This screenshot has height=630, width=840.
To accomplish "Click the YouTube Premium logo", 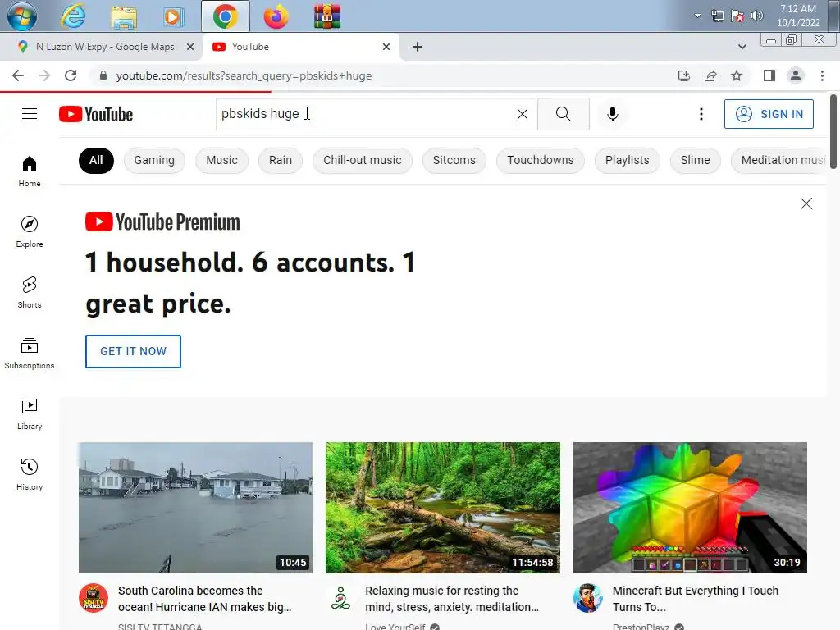I will (x=162, y=221).
